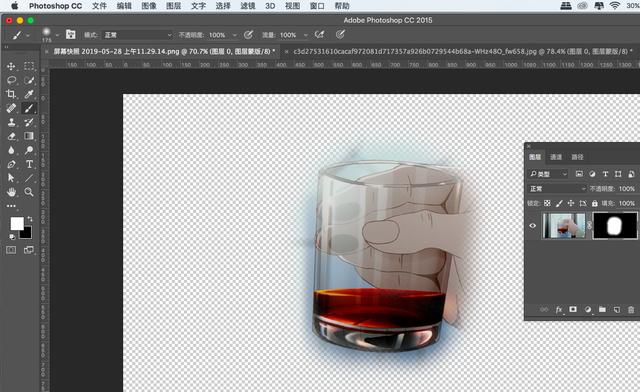Image resolution: width=640 pixels, height=392 pixels.
Task: Select the Quick Selection tool
Action: point(29,80)
